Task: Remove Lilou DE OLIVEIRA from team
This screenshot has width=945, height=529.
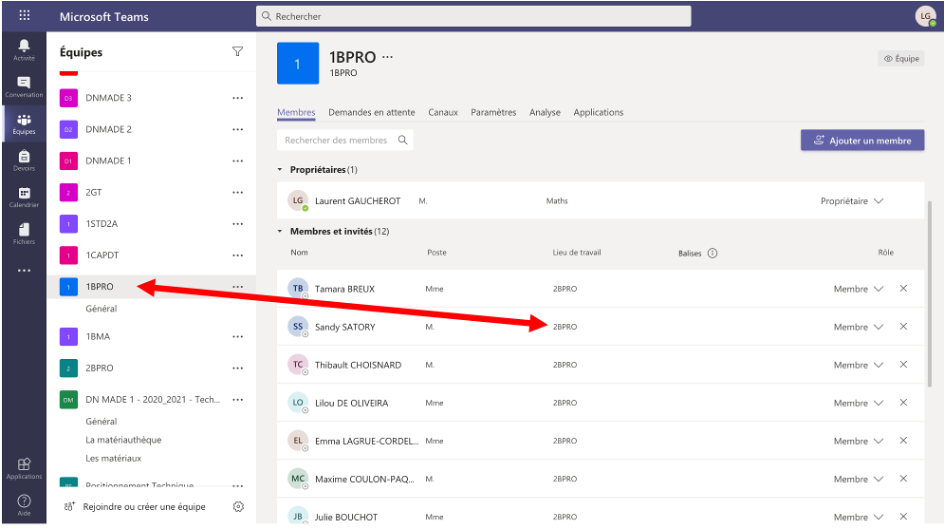Action: click(903, 402)
